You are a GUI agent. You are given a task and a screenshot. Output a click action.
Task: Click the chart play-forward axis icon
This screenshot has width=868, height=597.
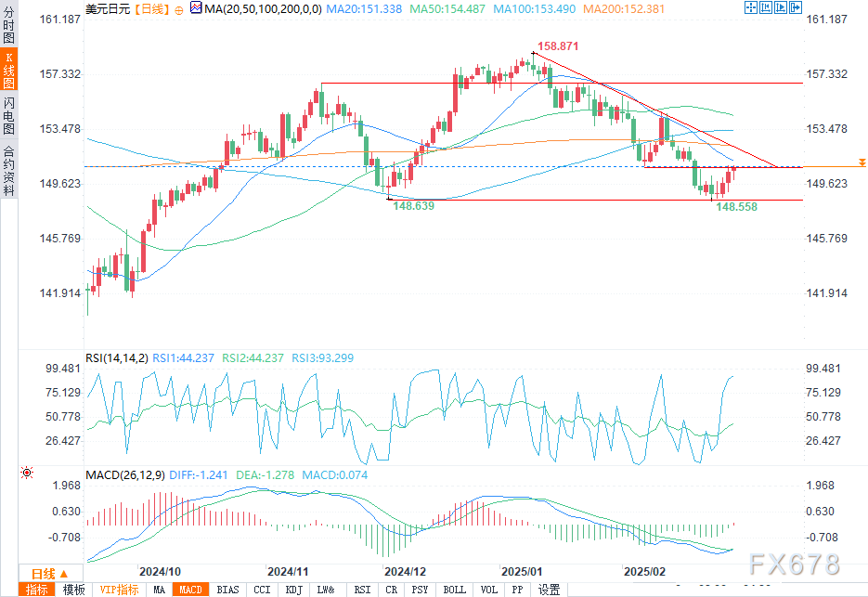click(781, 7)
